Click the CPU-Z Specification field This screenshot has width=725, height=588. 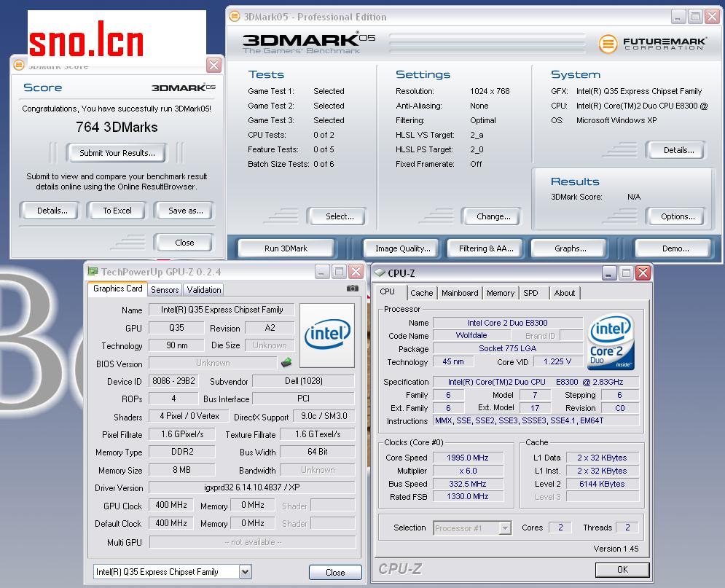536,382
